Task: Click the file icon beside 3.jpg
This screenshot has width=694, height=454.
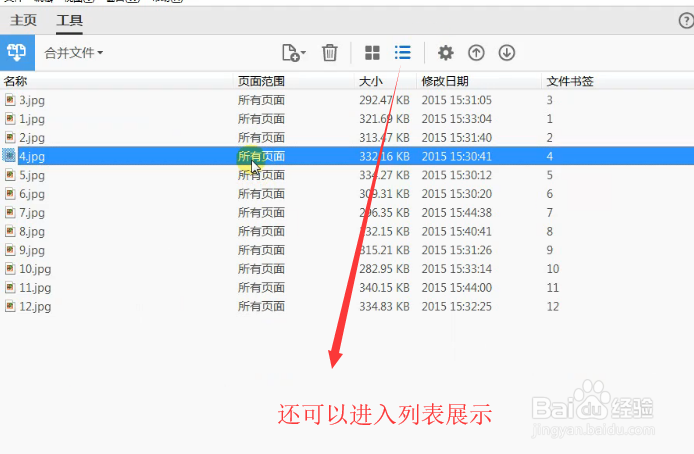Action: [x=10, y=100]
